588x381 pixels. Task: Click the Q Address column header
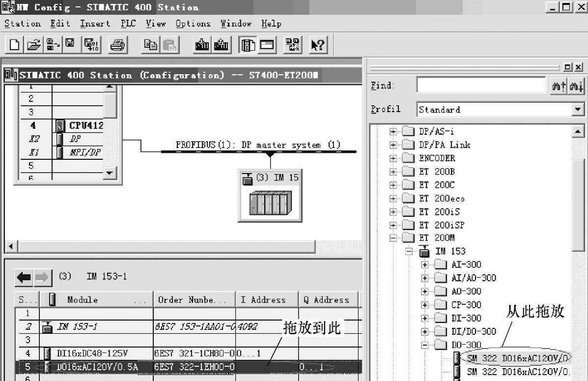(329, 299)
